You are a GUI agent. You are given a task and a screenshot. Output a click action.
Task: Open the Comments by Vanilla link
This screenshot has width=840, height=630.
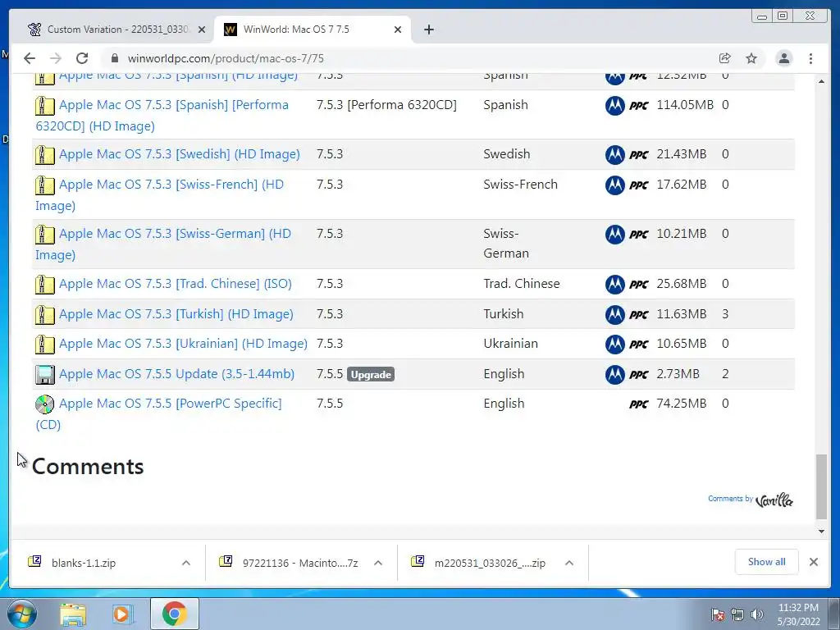(750, 500)
